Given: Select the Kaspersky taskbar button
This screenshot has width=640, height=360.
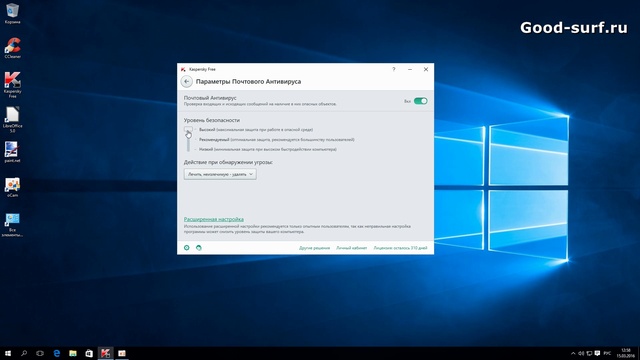Looking at the screenshot, I should tap(105, 353).
